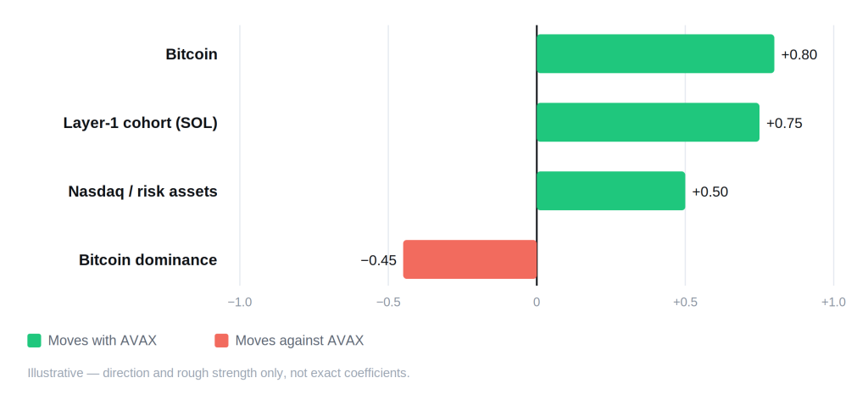Select the 'Moves against AVAX' legend label
Image resolution: width=868 pixels, height=400 pixels.
point(299,341)
